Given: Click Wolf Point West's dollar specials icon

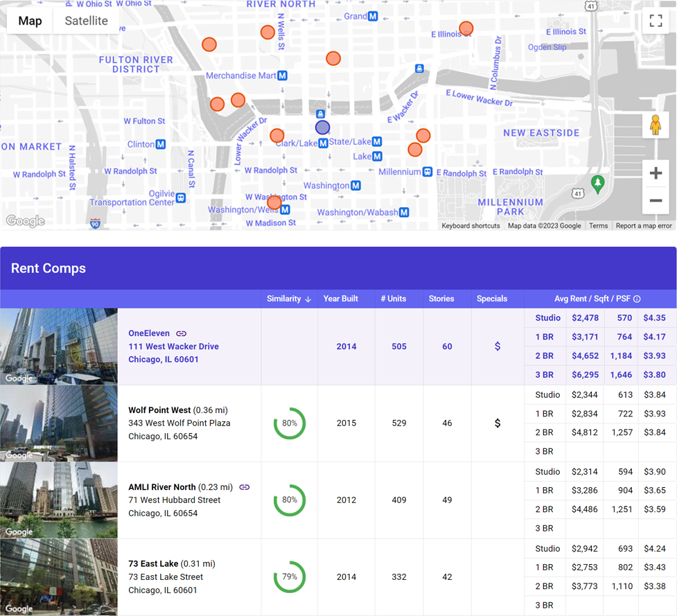Looking at the screenshot, I should pyautogui.click(x=497, y=423).
